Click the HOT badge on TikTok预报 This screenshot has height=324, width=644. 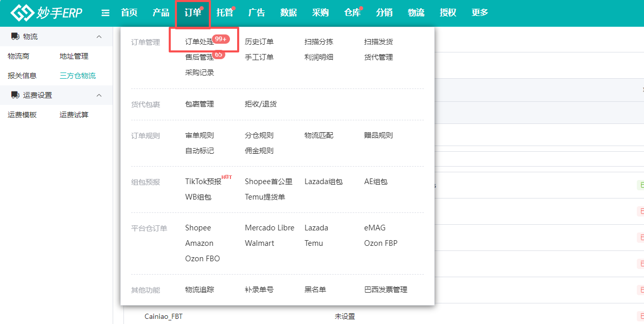227,177
